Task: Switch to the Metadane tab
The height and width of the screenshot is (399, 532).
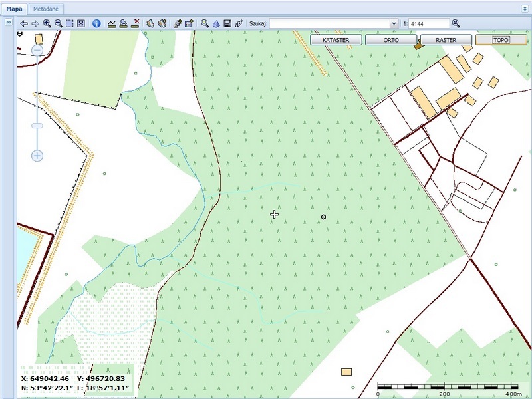Action: click(x=47, y=9)
